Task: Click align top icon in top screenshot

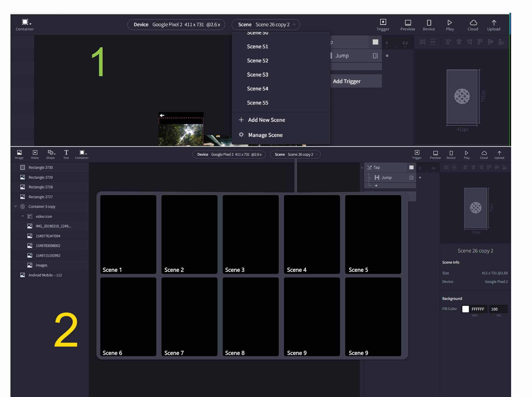Action: point(480,42)
